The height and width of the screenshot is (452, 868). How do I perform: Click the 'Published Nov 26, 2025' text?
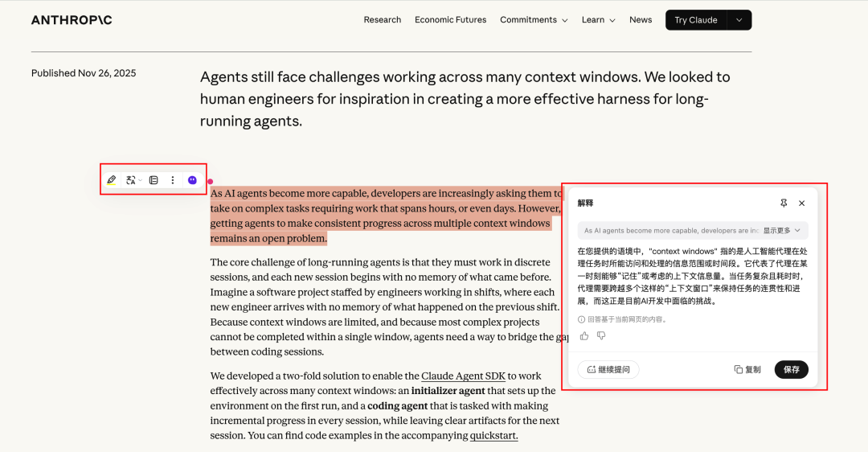(x=84, y=73)
